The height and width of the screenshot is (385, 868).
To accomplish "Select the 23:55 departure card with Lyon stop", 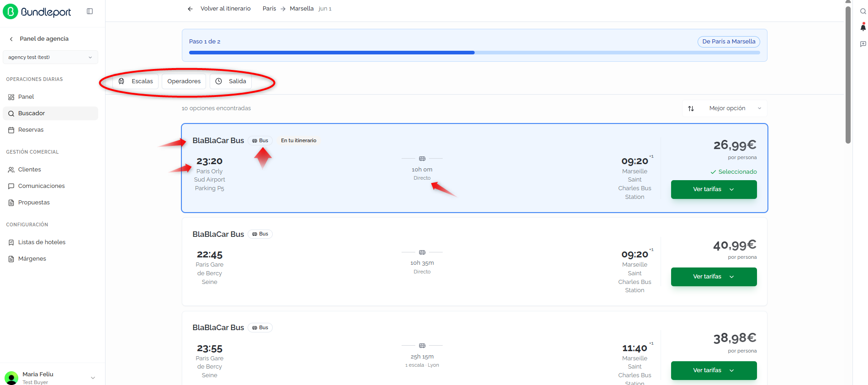I will click(x=475, y=348).
